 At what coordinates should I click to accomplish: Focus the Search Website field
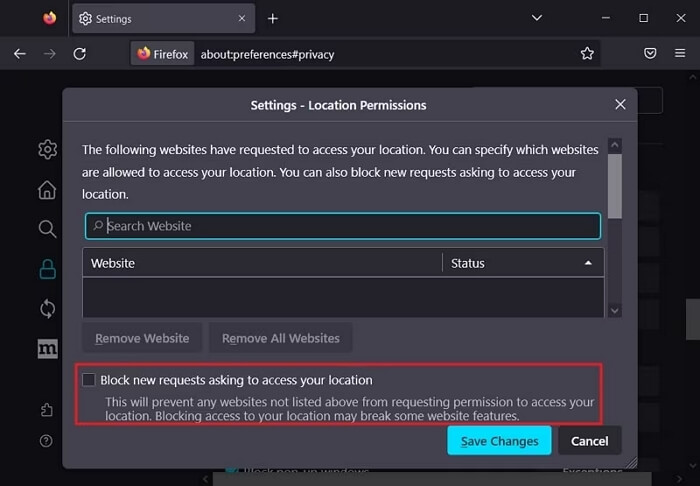pyautogui.click(x=343, y=226)
